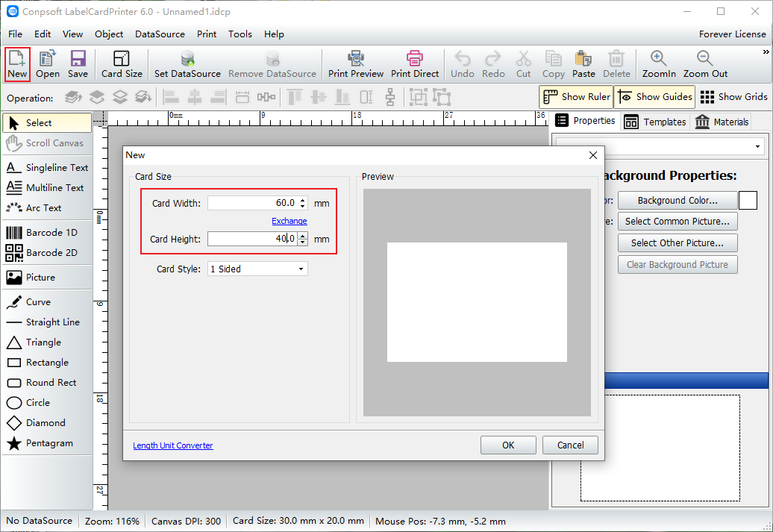Select the Barcode 2D tool
This screenshot has height=532, width=773.
(47, 253)
